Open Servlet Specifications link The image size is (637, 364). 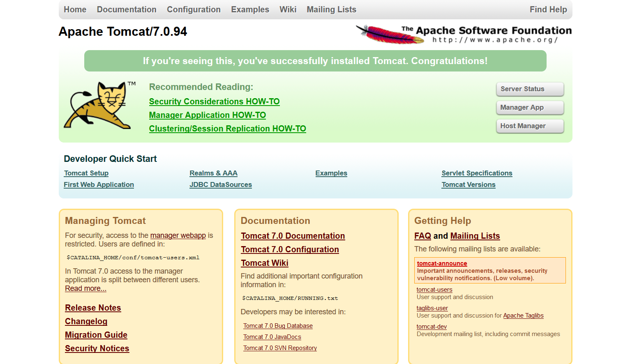(x=477, y=173)
